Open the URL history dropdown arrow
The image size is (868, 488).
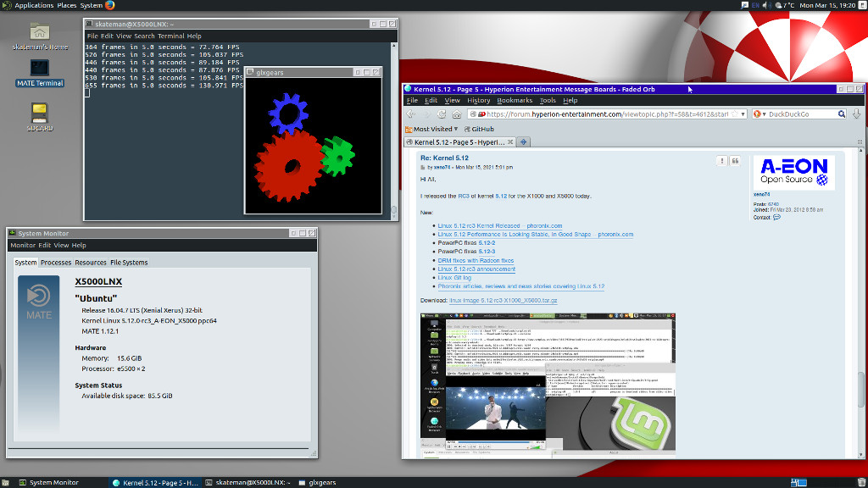point(743,114)
